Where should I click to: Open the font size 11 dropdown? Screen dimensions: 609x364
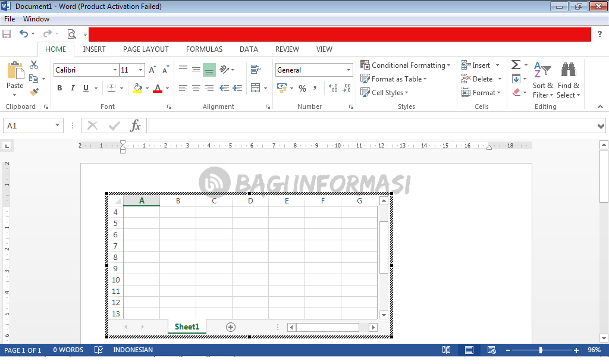[140, 70]
